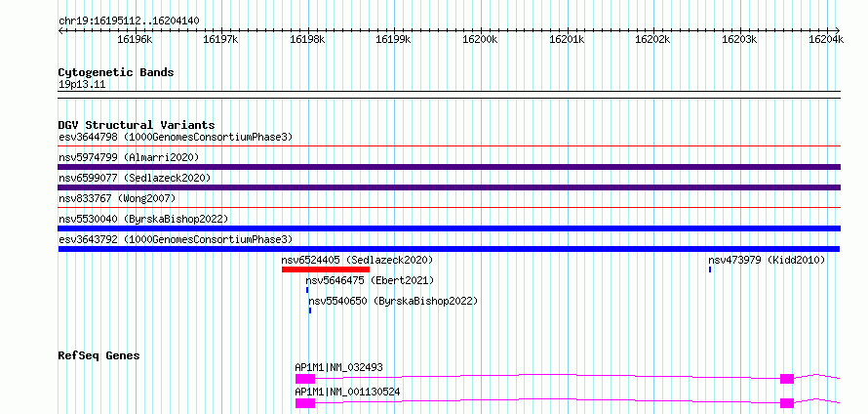868x414 pixels.
Task: Click the DGV Structural Variants track heading
Action: pos(137,125)
